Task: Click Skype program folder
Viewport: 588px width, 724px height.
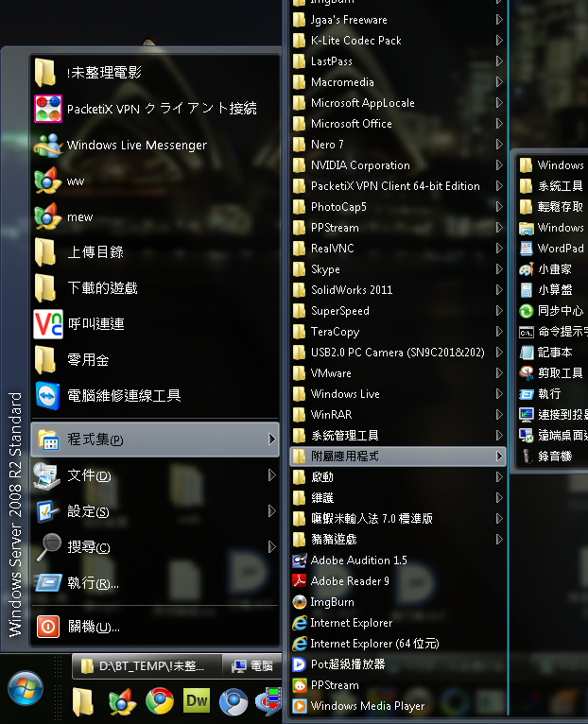Action: pyautogui.click(x=398, y=269)
